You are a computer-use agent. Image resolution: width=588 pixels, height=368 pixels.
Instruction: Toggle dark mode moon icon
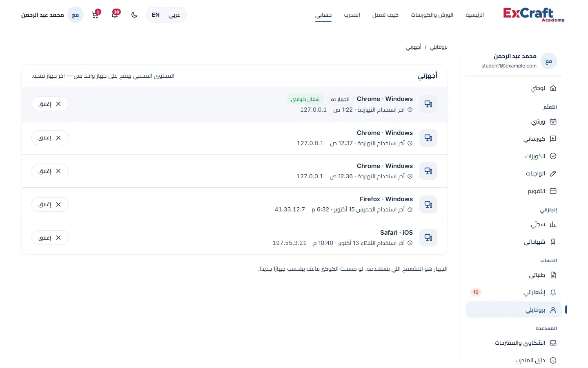[x=134, y=15]
